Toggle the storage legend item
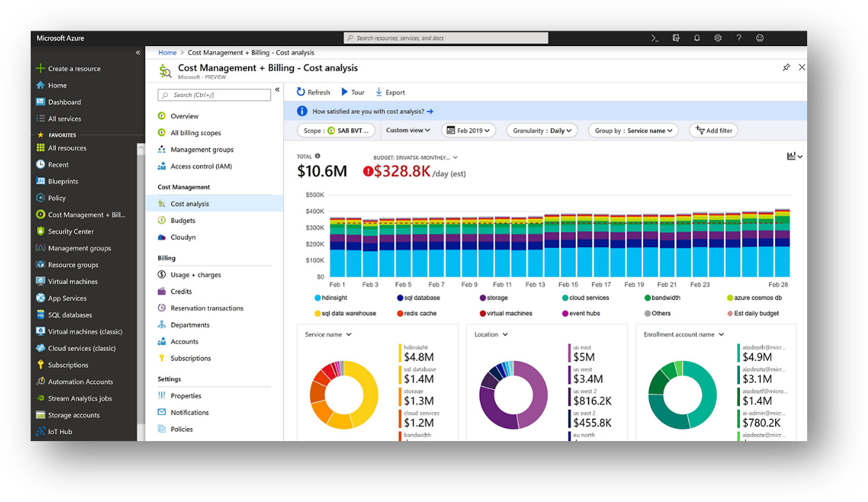The image size is (868, 502). pos(495,297)
